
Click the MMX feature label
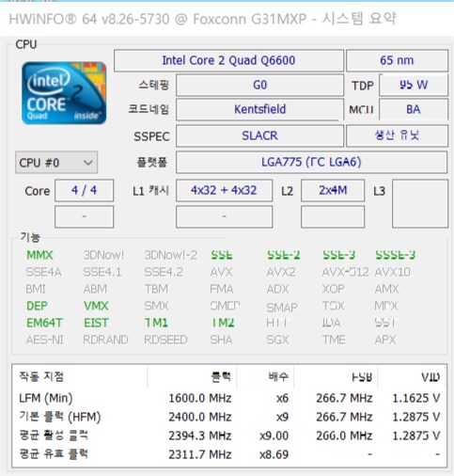coord(39,255)
